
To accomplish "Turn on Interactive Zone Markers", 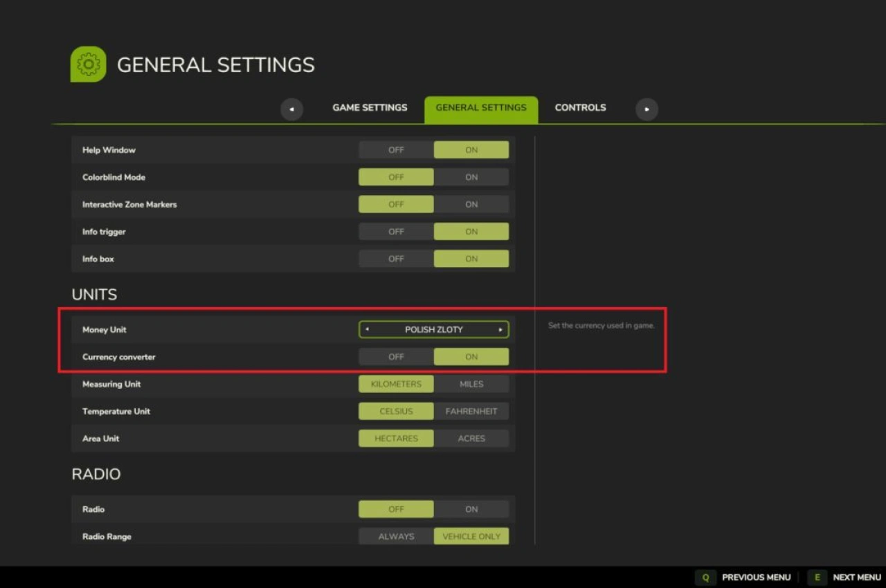I will (x=471, y=205).
